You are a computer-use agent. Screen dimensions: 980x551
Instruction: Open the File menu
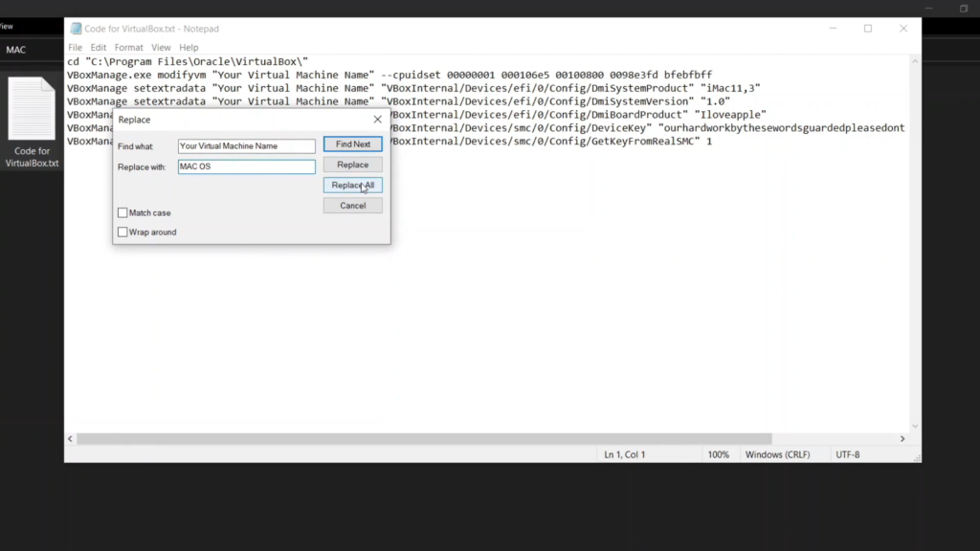pos(75,47)
